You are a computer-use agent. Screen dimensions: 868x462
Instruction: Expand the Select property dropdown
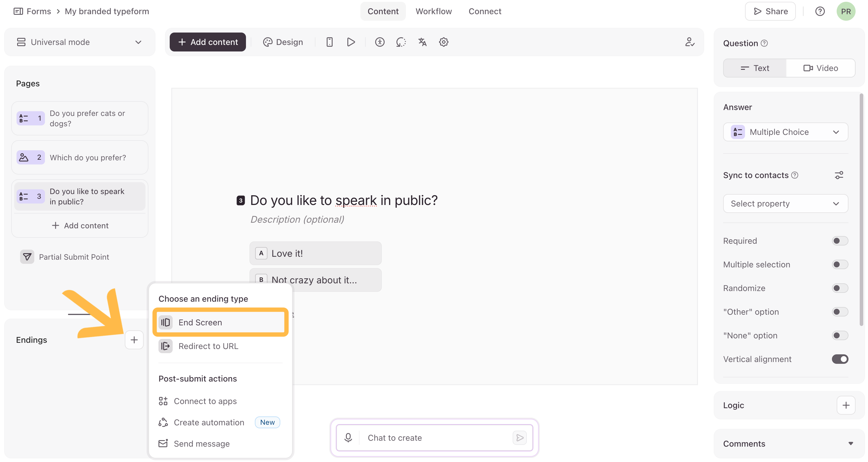786,204
